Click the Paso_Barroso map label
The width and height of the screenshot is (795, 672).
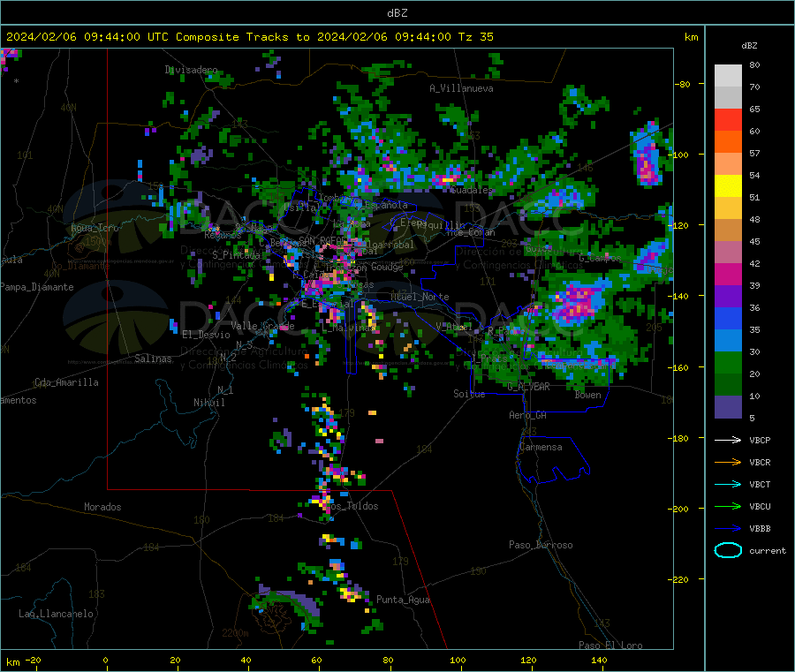click(541, 545)
